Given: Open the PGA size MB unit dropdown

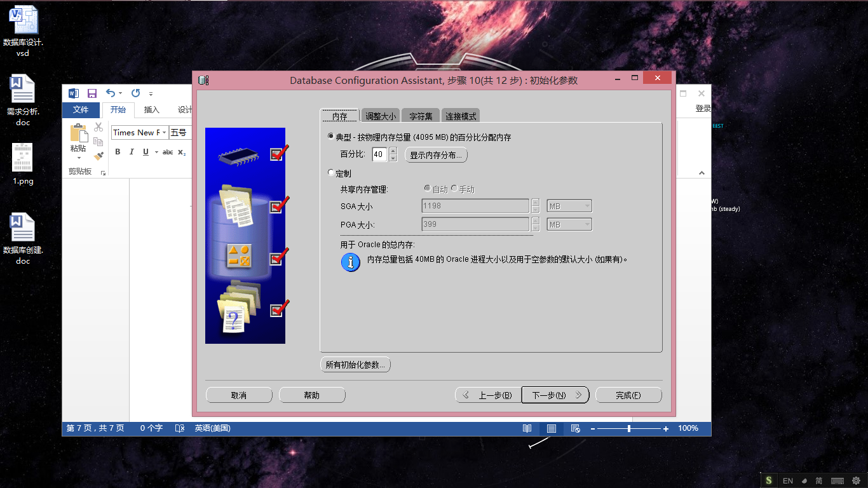Looking at the screenshot, I should coord(569,224).
